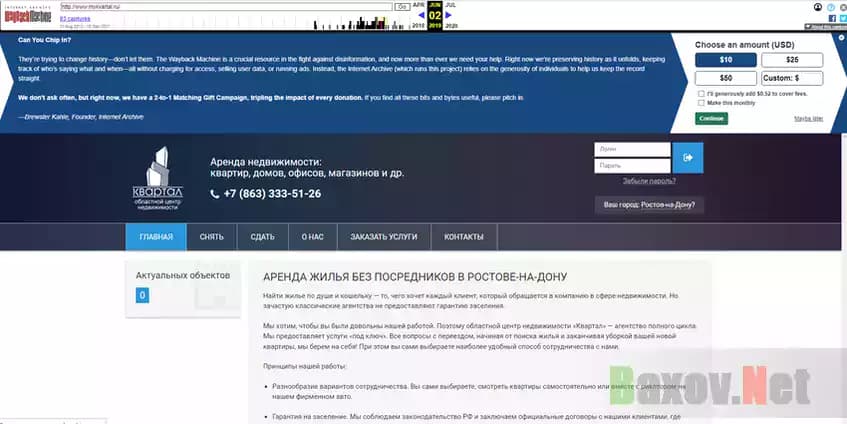Click the Choose an amount (USD) heading

click(x=744, y=45)
